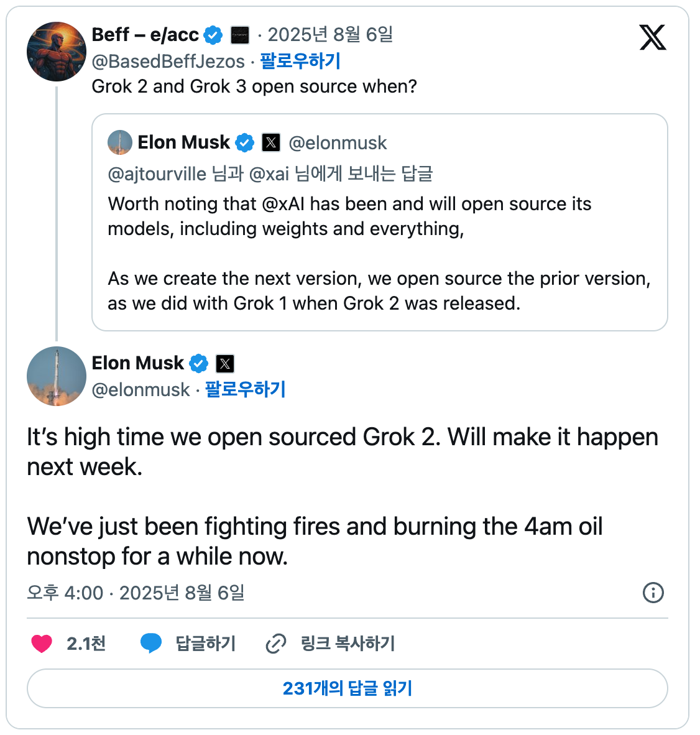700x735 pixels.
Task: Open the @BasedBeffJezos handle
Action: click(x=168, y=61)
